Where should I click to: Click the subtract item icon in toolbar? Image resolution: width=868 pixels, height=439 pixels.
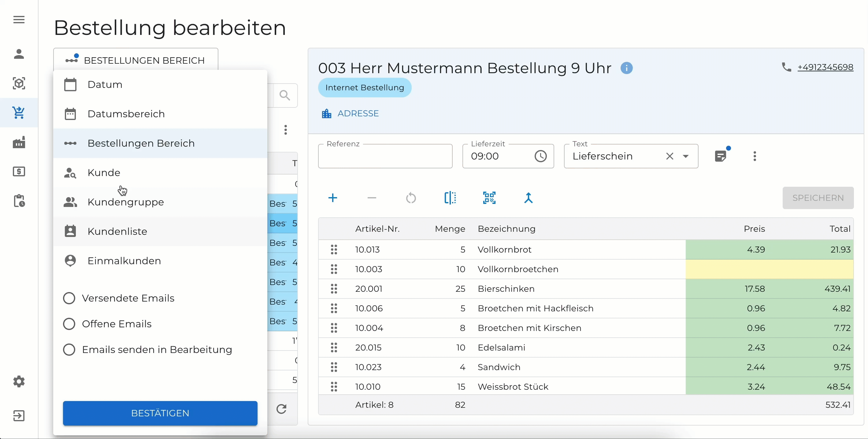372,198
